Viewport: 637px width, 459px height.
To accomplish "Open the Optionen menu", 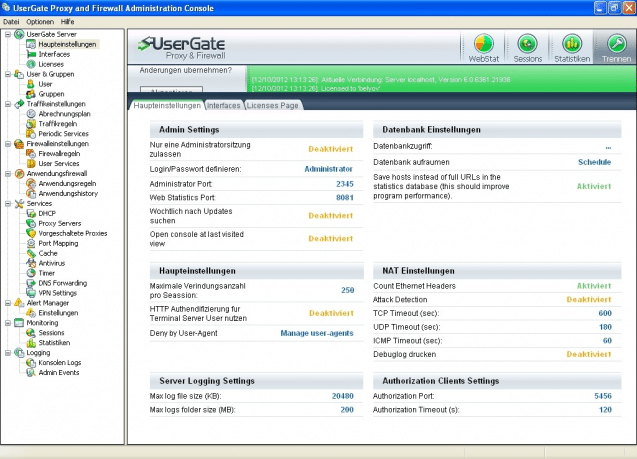I will 40,22.
